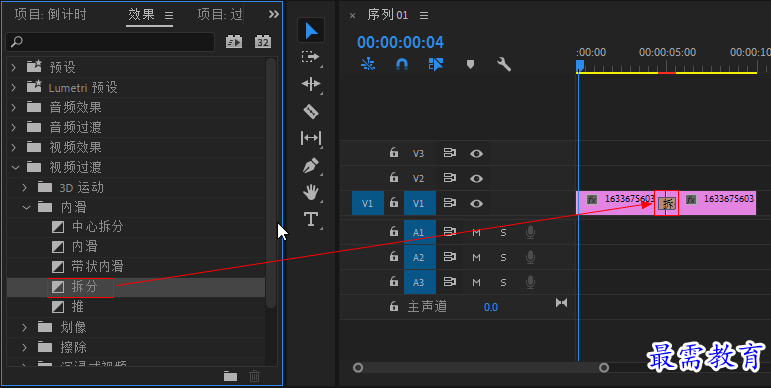Close the 序列 01 sequence tab
This screenshot has height=388, width=771.
click(353, 16)
